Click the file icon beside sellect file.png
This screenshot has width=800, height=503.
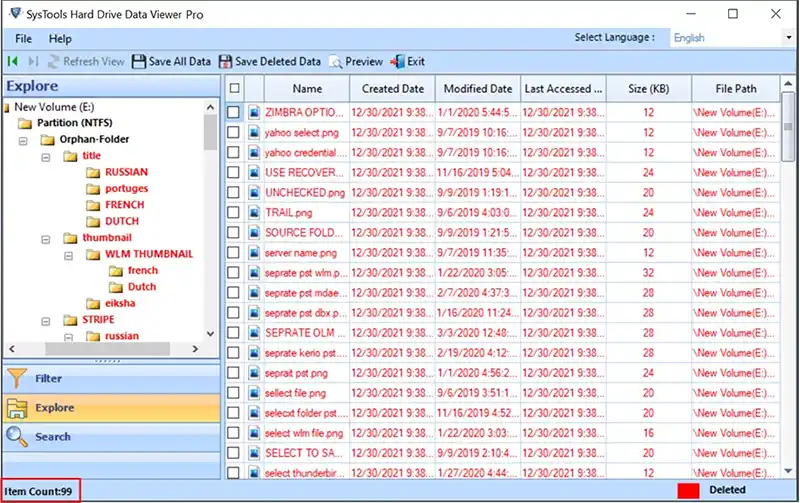coord(254,393)
